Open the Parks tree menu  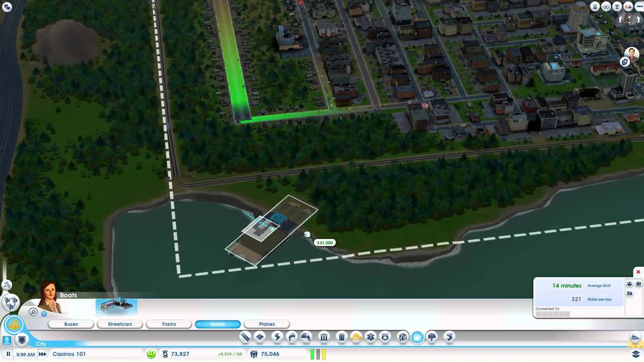(x=432, y=337)
